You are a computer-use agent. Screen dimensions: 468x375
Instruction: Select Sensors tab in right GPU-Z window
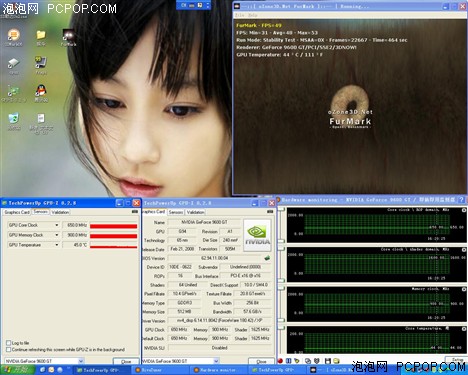click(176, 212)
